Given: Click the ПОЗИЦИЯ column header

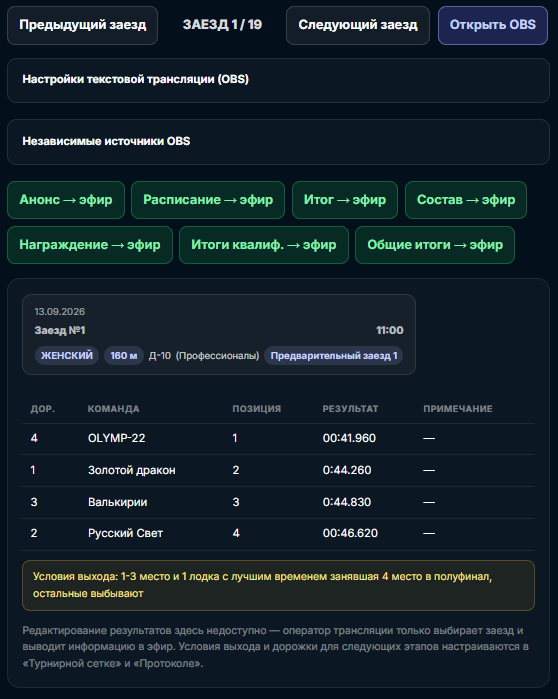Looking at the screenshot, I should pyautogui.click(x=257, y=409).
